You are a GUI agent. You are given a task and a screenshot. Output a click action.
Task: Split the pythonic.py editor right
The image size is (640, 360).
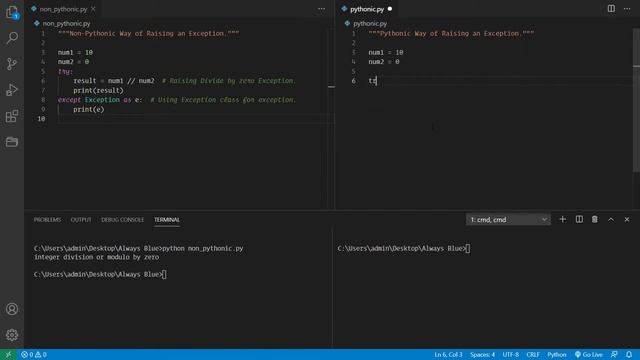click(x=611, y=9)
